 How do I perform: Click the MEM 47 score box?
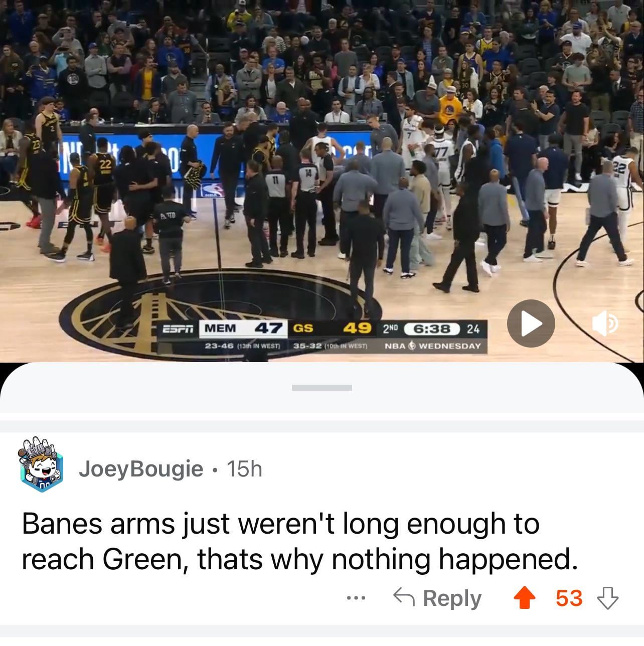pyautogui.click(x=244, y=329)
